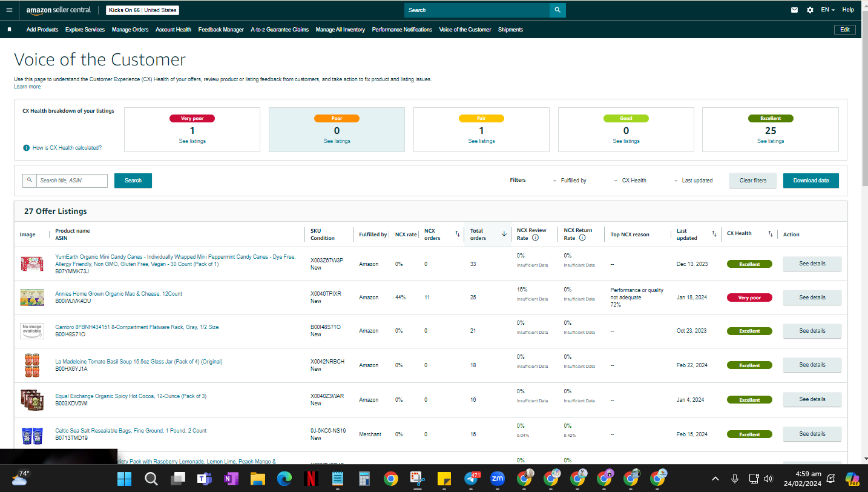This screenshot has height=492, width=868.
Task: Click the La Madeleine soup product thumbnail
Action: (32, 365)
